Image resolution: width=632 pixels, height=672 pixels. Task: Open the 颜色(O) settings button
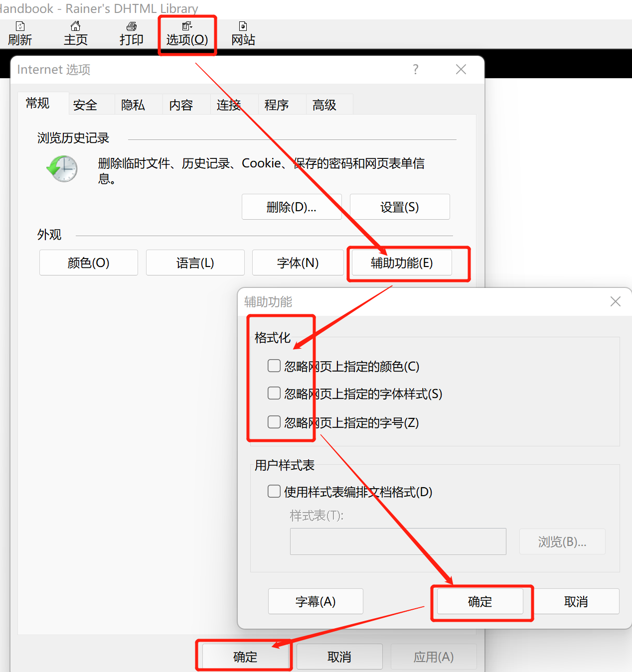coord(89,263)
